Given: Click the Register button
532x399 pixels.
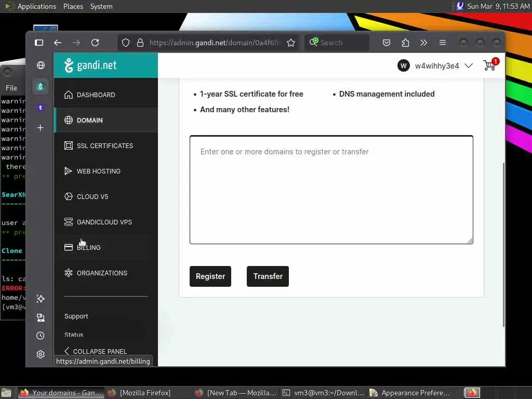Looking at the screenshot, I should 210,276.
